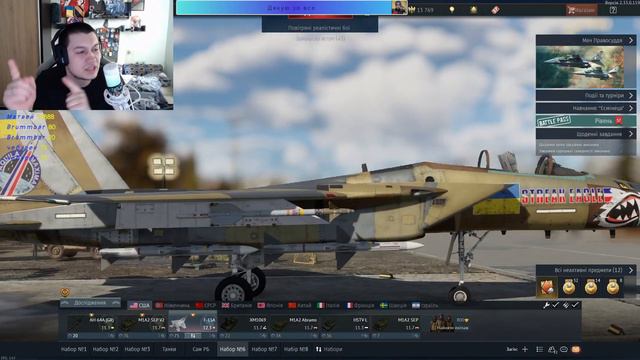This screenshot has height=360, width=640.
Task: Select the USSR nation tab
Action: [x=206, y=305]
